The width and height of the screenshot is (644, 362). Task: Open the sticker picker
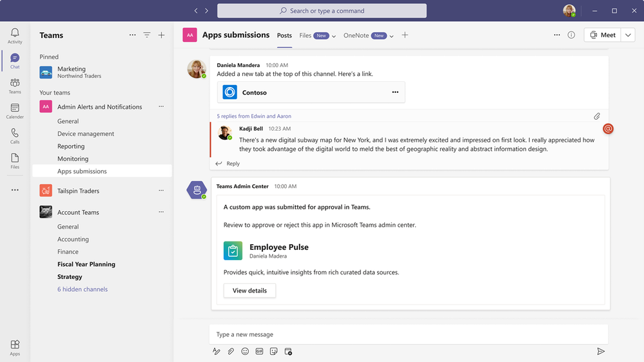pyautogui.click(x=273, y=351)
